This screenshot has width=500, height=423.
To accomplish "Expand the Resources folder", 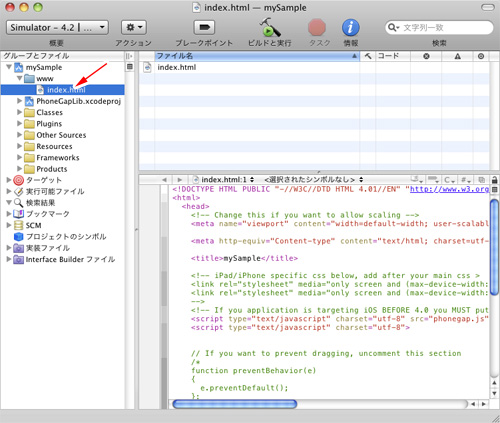I will (19, 146).
